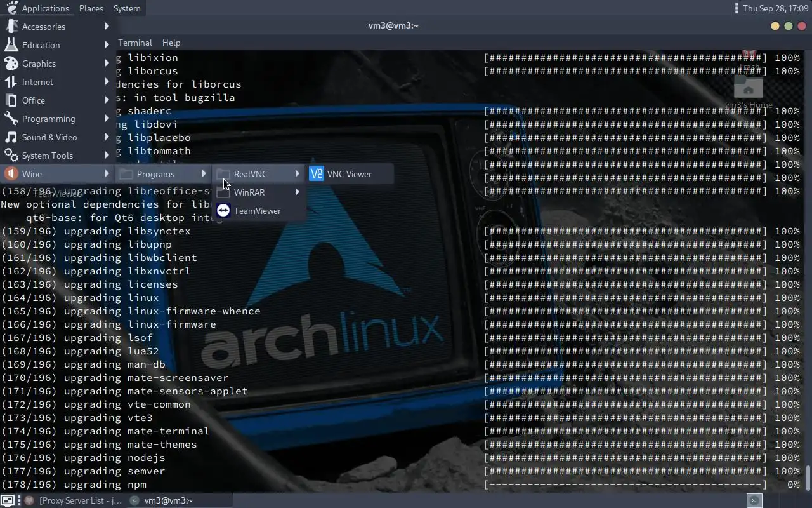The width and height of the screenshot is (812, 508).
Task: Expand the WinRAR submenu arrow
Action: click(x=297, y=192)
